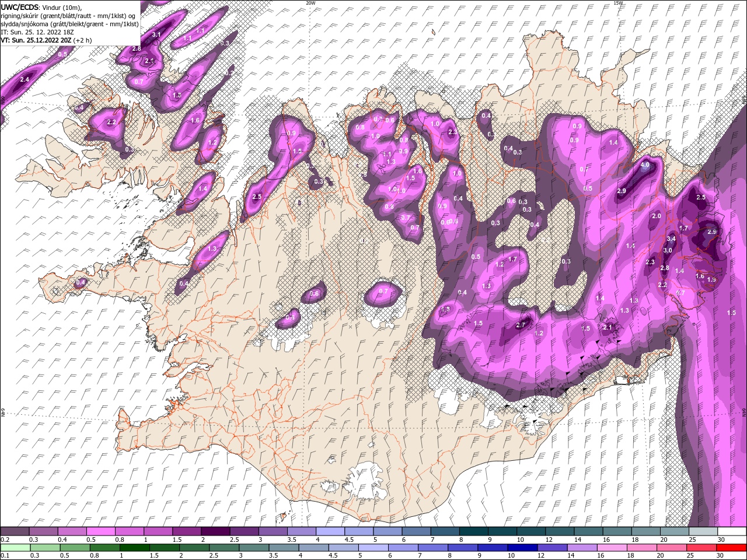Click the '3.0' snowfall value on map
Image resolution: width=747 pixels, height=560 pixels.
(x=668, y=250)
